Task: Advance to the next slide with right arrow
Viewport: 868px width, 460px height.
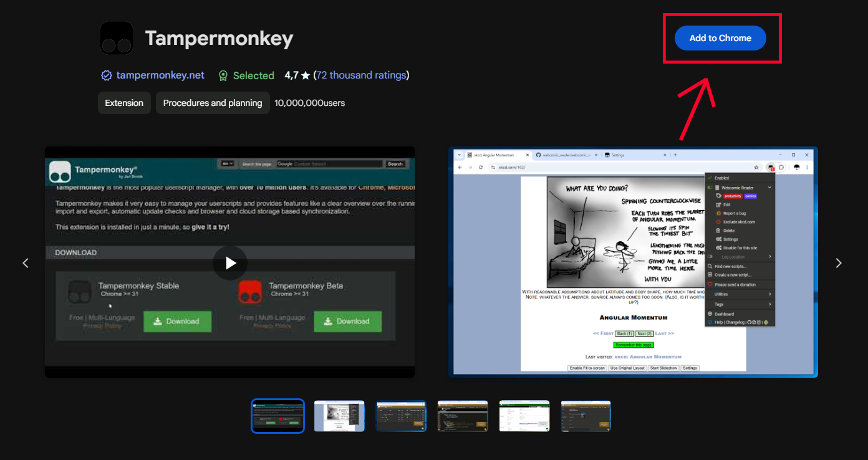Action: point(839,263)
